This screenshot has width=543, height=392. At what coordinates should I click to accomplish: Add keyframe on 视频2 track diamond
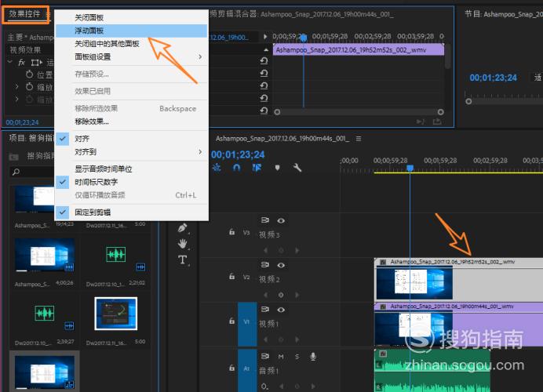tap(281, 295)
